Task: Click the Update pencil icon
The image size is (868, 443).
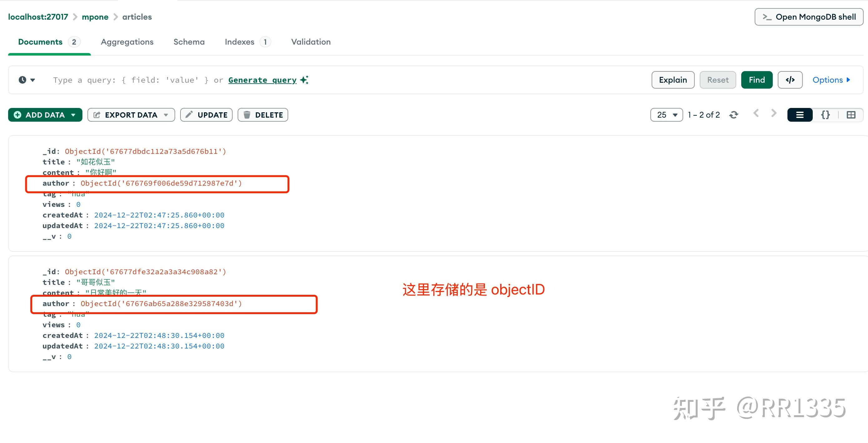Action: (x=190, y=114)
